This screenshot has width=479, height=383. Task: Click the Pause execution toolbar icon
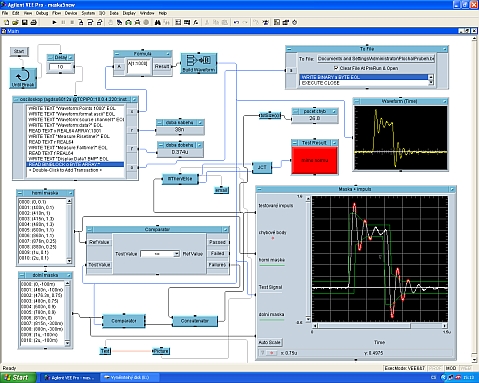point(63,23)
